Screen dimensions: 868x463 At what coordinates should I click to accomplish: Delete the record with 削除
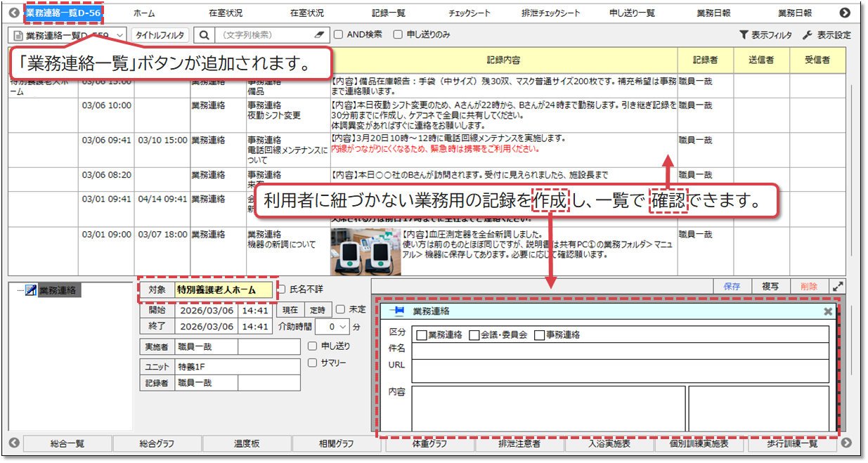click(x=809, y=287)
